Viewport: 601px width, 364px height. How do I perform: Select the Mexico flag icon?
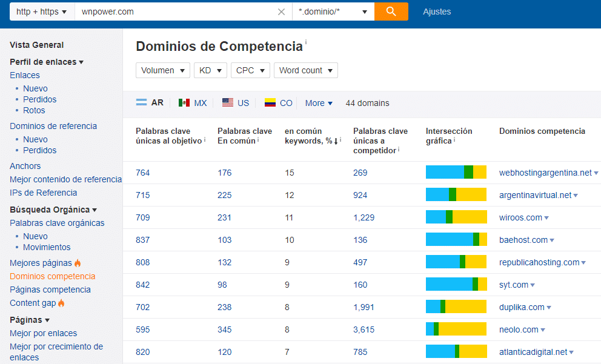pyautogui.click(x=184, y=103)
